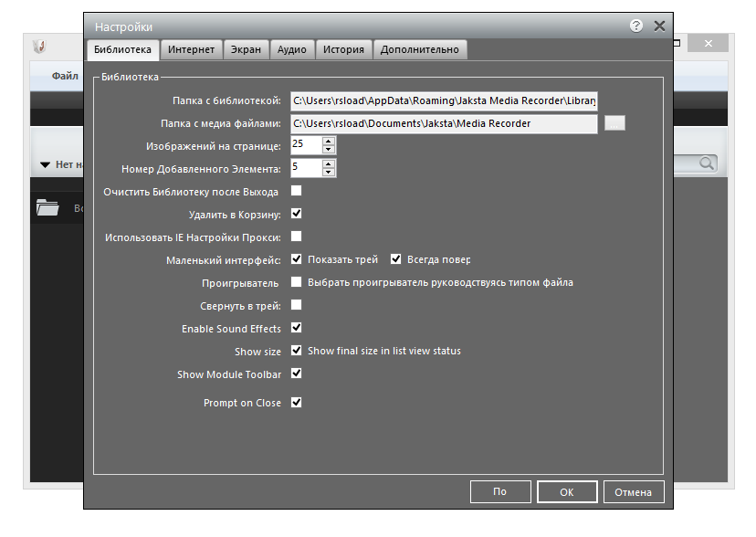Enable Использовать IE Настройки Прокси checkbox

coord(297,237)
